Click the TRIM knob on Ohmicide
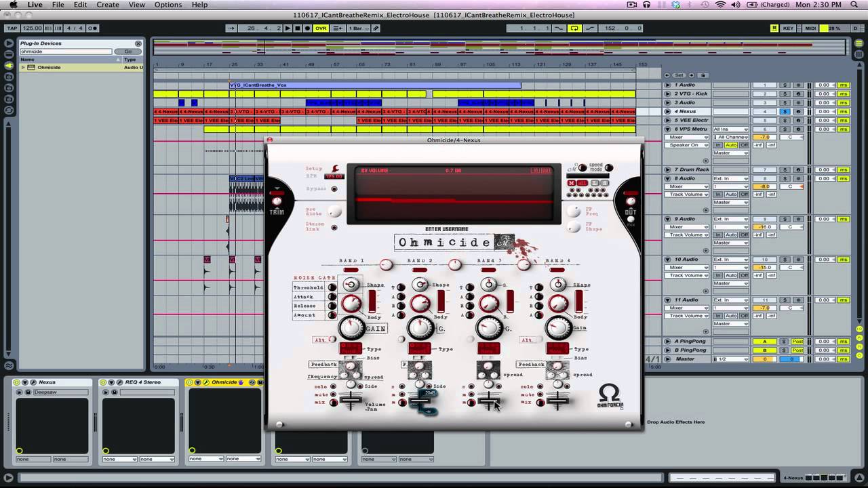This screenshot has height=488, width=868. click(x=277, y=201)
